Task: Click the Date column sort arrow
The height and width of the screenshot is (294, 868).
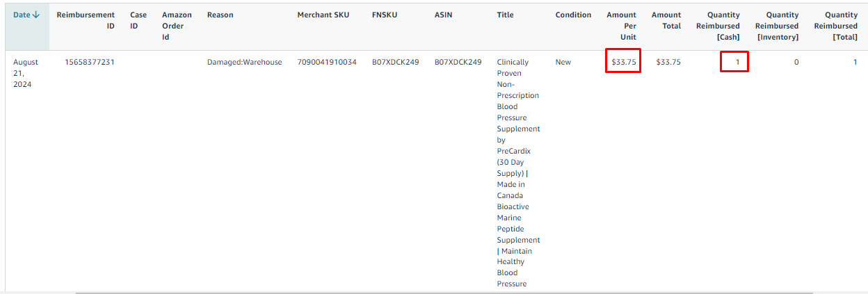Action: (x=36, y=15)
